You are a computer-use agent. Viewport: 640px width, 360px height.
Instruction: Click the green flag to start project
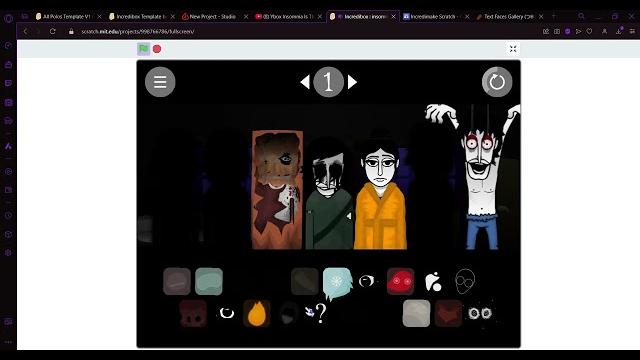(143, 49)
